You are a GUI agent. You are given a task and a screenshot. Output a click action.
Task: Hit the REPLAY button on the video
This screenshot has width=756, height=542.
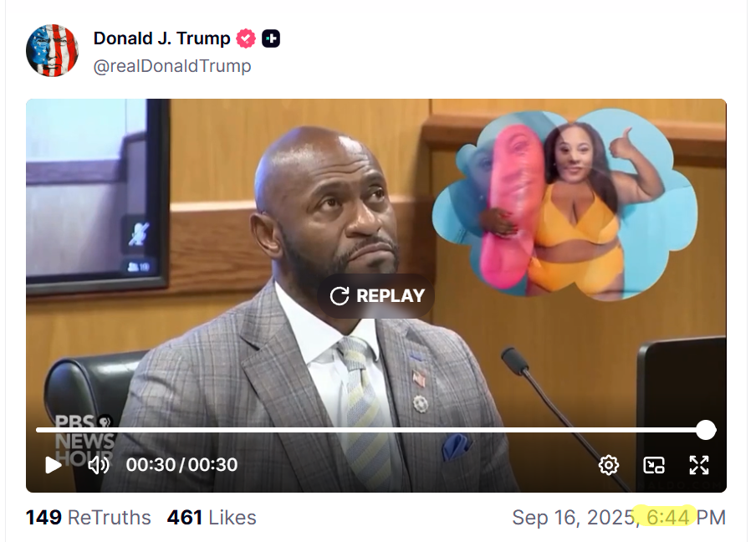[x=376, y=295]
